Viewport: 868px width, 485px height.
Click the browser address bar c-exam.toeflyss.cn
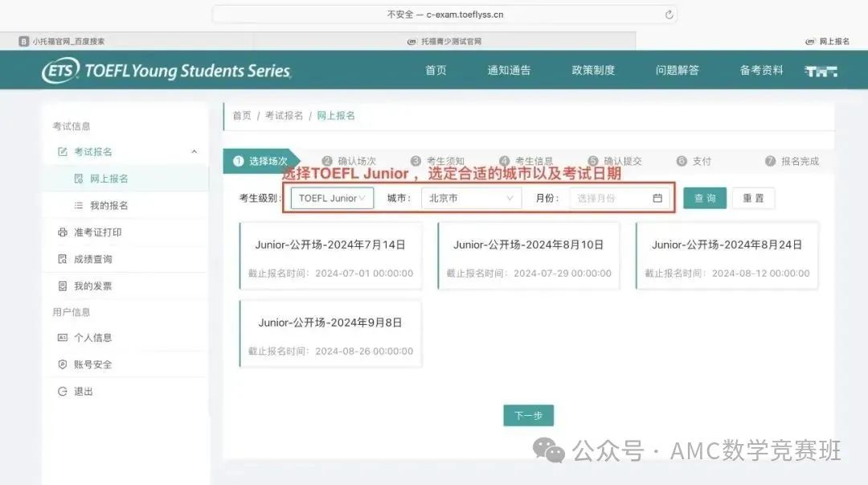click(444, 15)
